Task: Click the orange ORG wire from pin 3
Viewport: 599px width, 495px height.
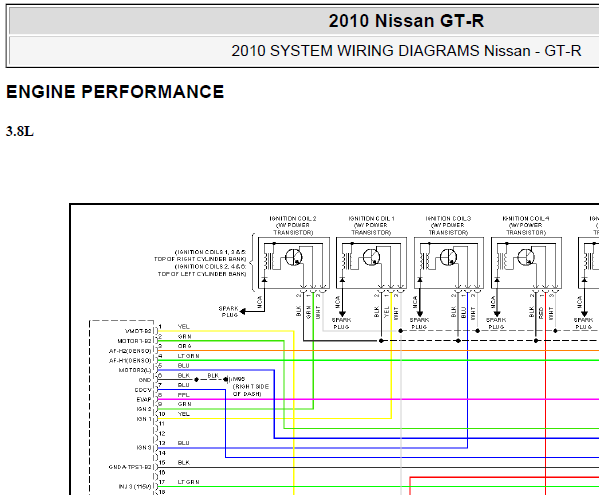Action: click(378, 350)
